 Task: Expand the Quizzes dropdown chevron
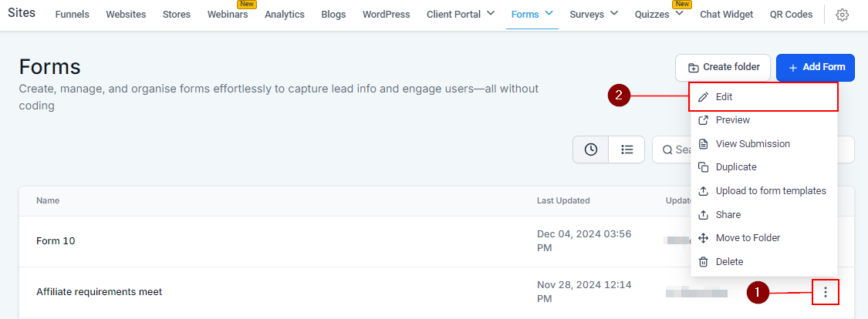coord(679,13)
